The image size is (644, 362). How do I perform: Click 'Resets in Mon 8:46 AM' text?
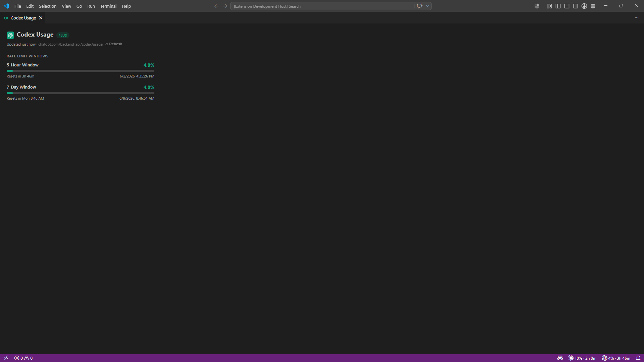(x=25, y=99)
